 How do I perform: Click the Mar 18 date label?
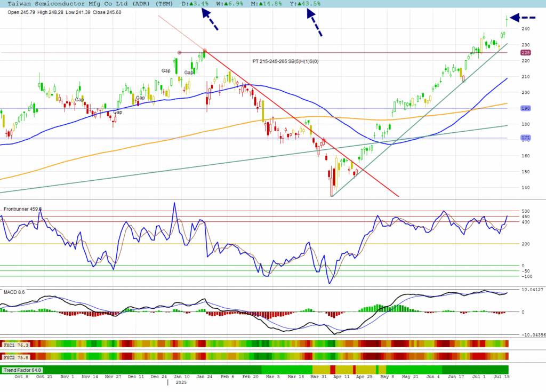tap(296, 377)
